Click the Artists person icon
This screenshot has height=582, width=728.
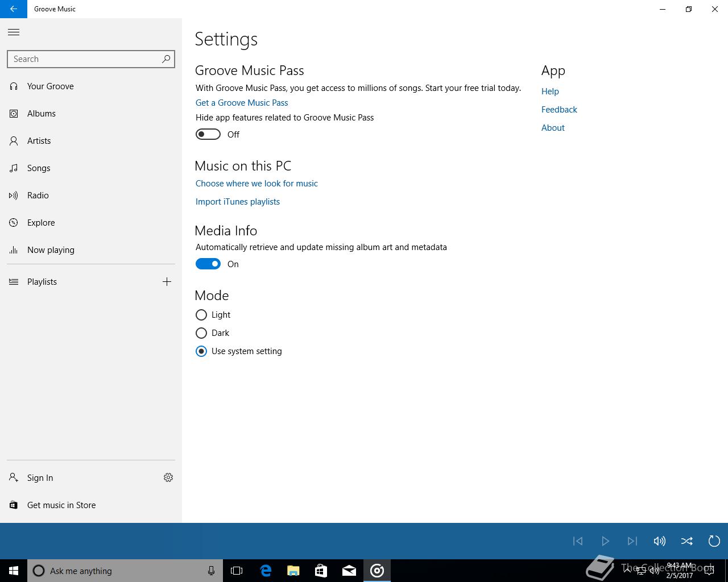pos(14,141)
